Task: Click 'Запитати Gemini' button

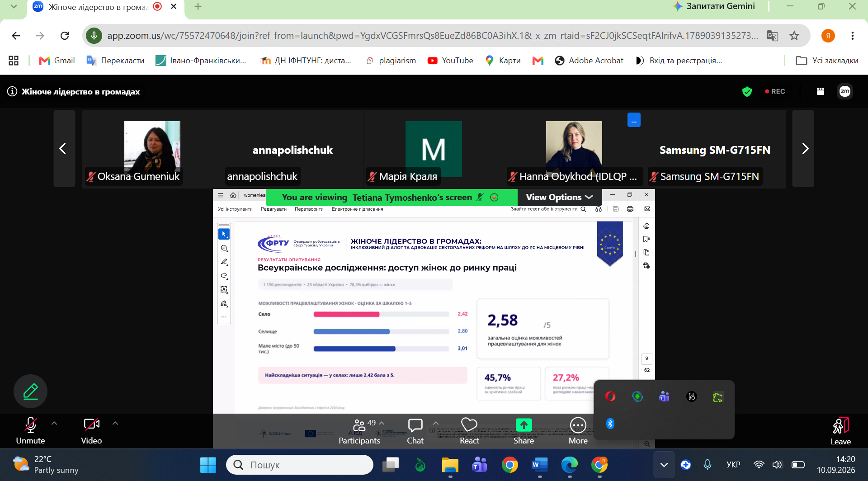Action: point(714,6)
